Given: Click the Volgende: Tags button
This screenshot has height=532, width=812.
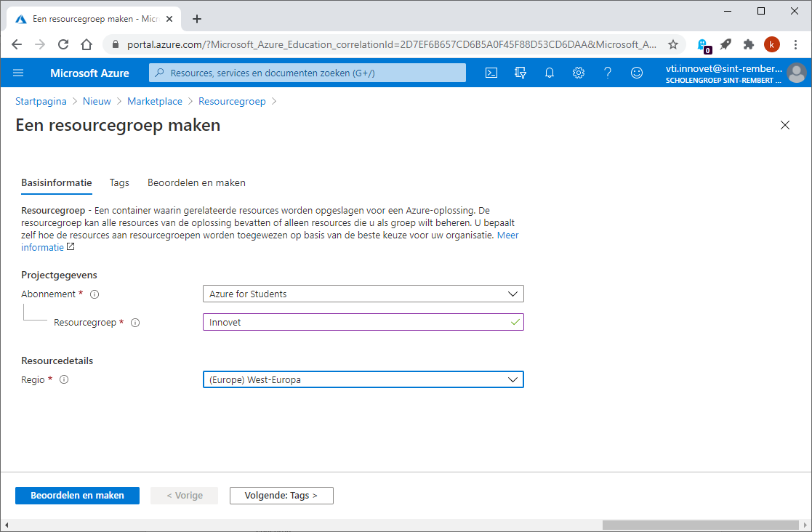Looking at the screenshot, I should pos(281,495).
